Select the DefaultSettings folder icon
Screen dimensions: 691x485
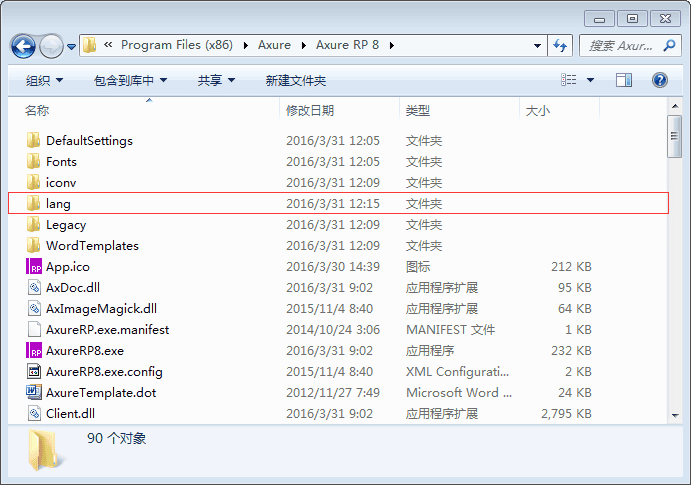33,141
